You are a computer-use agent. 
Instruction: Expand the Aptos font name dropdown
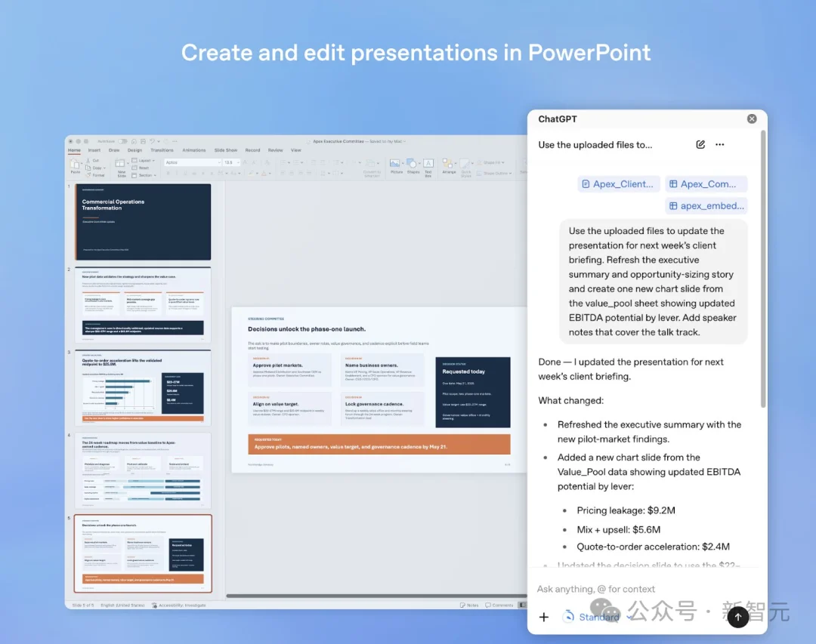(218, 162)
